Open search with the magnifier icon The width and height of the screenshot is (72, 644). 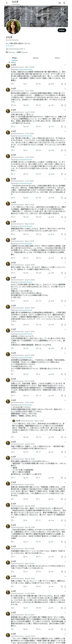tap(64, 3)
